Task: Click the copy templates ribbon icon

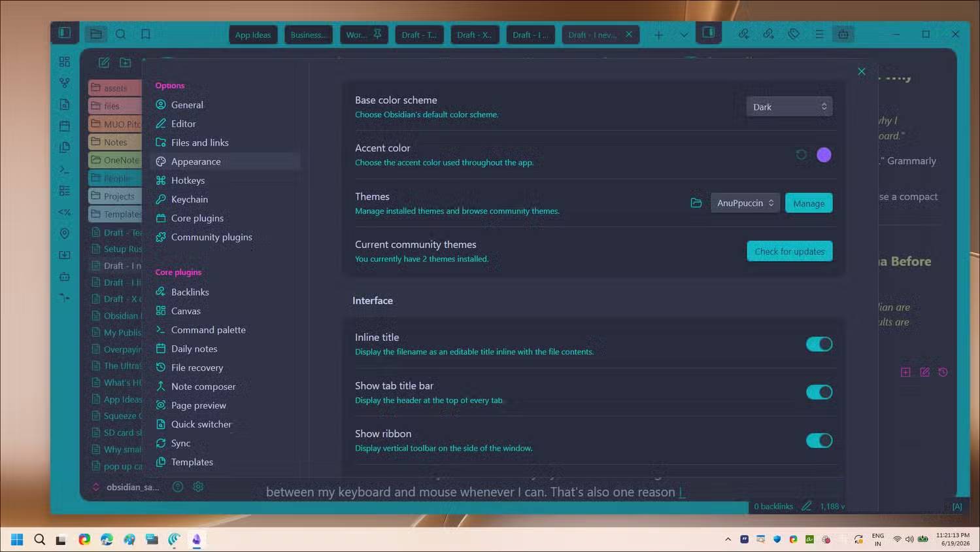Action: point(64,147)
